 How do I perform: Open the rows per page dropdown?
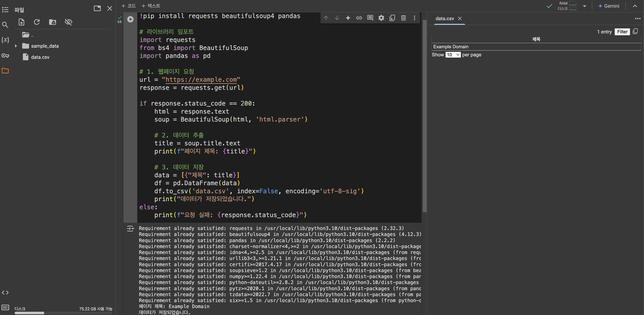(x=453, y=55)
